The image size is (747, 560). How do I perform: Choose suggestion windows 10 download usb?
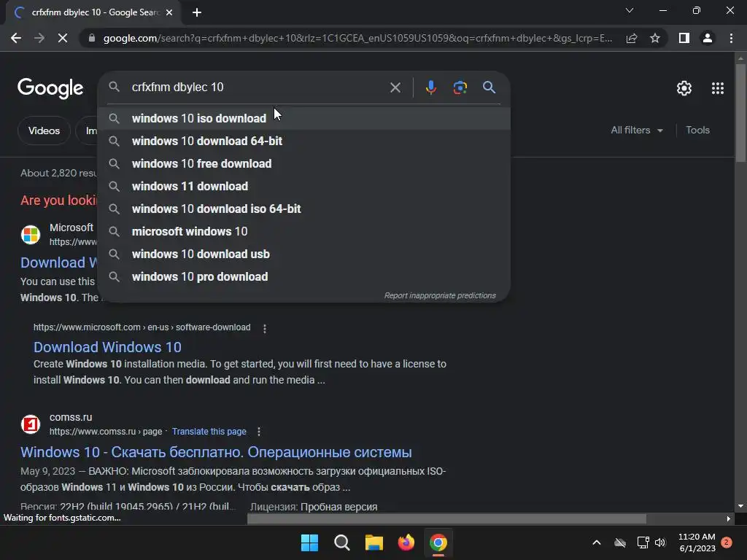[304, 254]
